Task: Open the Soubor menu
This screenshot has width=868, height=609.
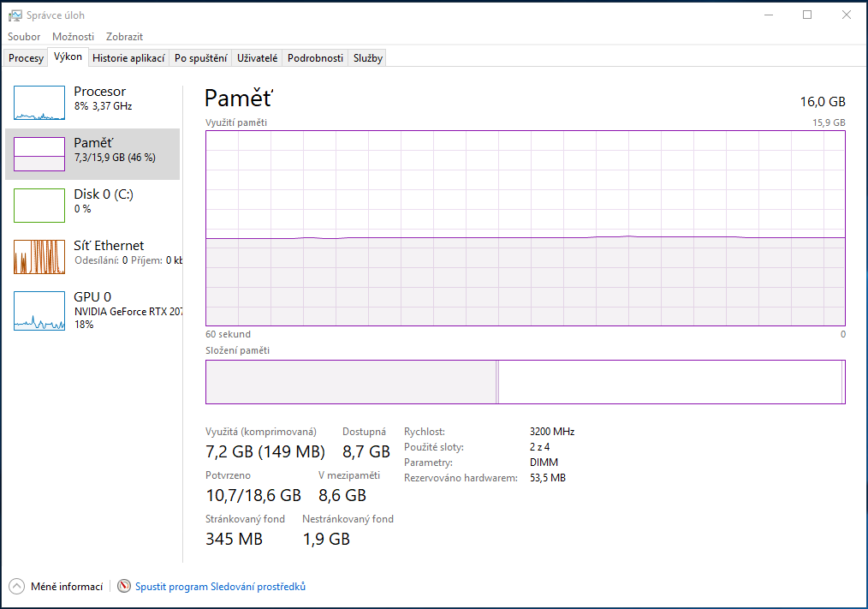Action: click(24, 37)
